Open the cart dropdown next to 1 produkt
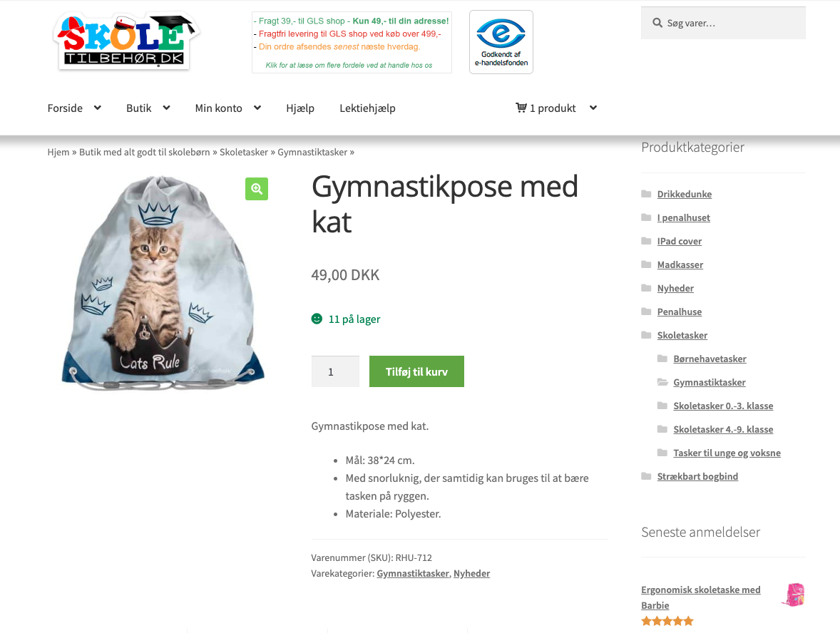Screen dimensions: 840x633 coord(593,108)
